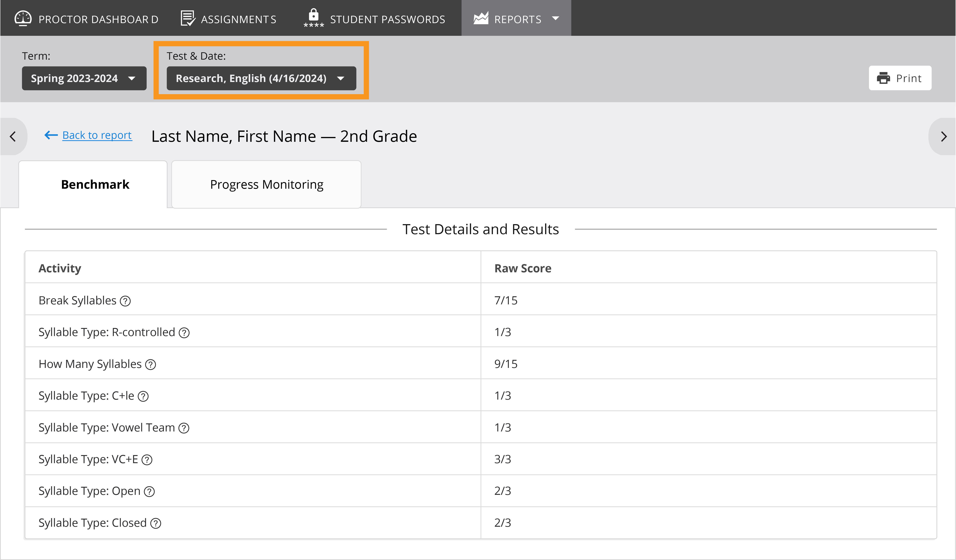Go to previous student with left chevron

click(x=13, y=136)
